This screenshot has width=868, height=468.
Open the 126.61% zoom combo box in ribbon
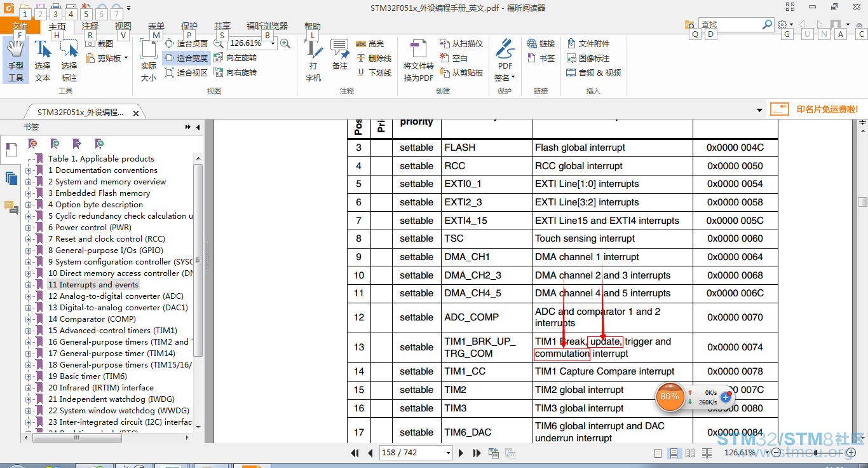[x=252, y=43]
